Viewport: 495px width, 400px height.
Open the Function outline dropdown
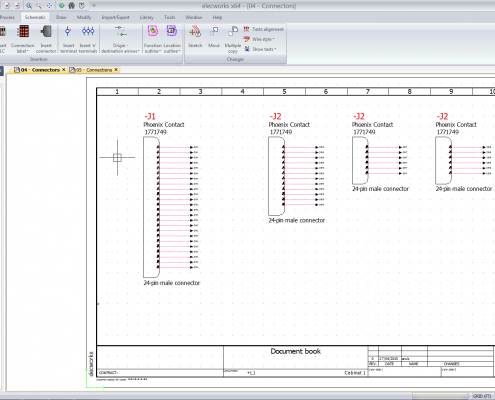point(153,48)
